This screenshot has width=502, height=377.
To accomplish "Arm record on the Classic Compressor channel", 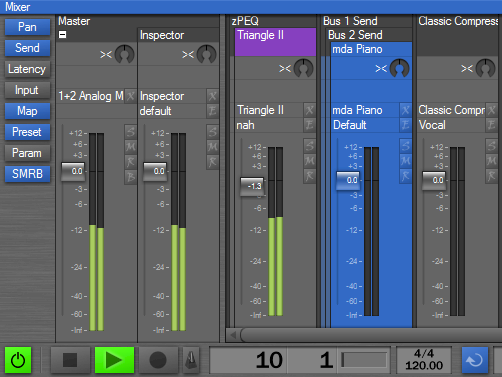I will pos(491,176).
